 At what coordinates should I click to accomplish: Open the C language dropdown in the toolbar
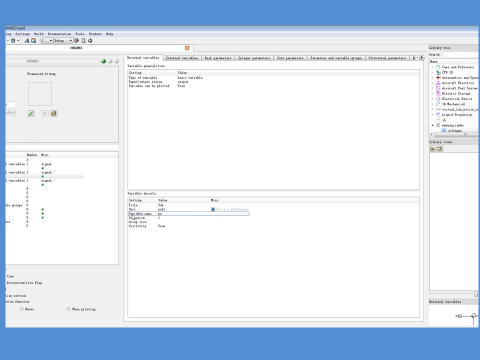[46, 41]
